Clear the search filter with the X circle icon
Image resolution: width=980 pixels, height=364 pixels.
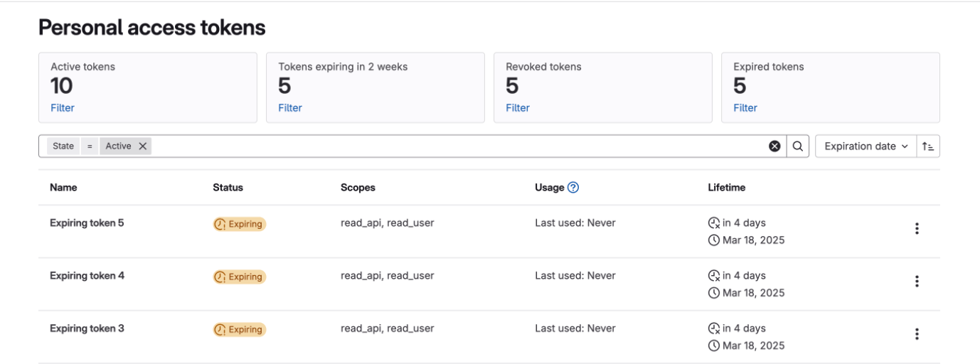point(774,146)
